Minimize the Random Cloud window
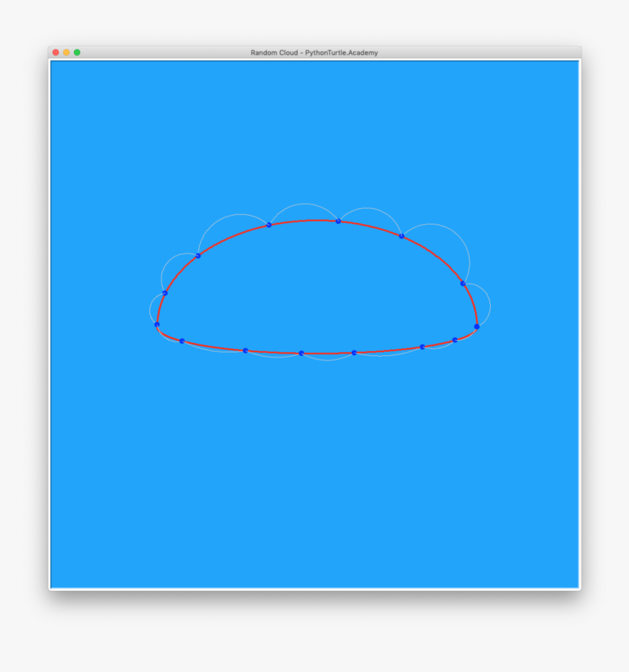This screenshot has width=629, height=672. click(x=65, y=52)
